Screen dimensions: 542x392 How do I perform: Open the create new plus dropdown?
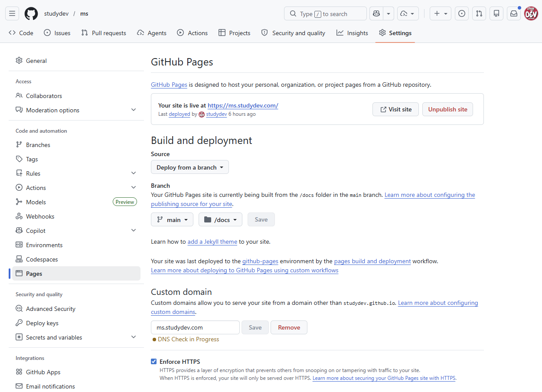coord(441,13)
